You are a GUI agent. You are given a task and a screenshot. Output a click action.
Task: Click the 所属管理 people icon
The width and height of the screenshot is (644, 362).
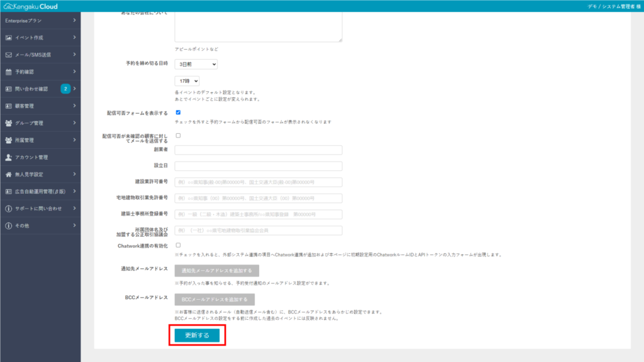click(x=9, y=140)
